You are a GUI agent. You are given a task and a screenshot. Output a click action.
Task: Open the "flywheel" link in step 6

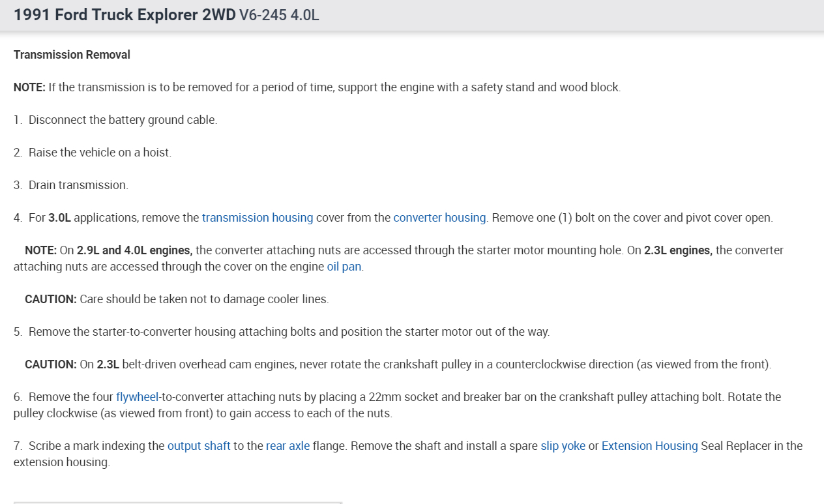(x=138, y=397)
